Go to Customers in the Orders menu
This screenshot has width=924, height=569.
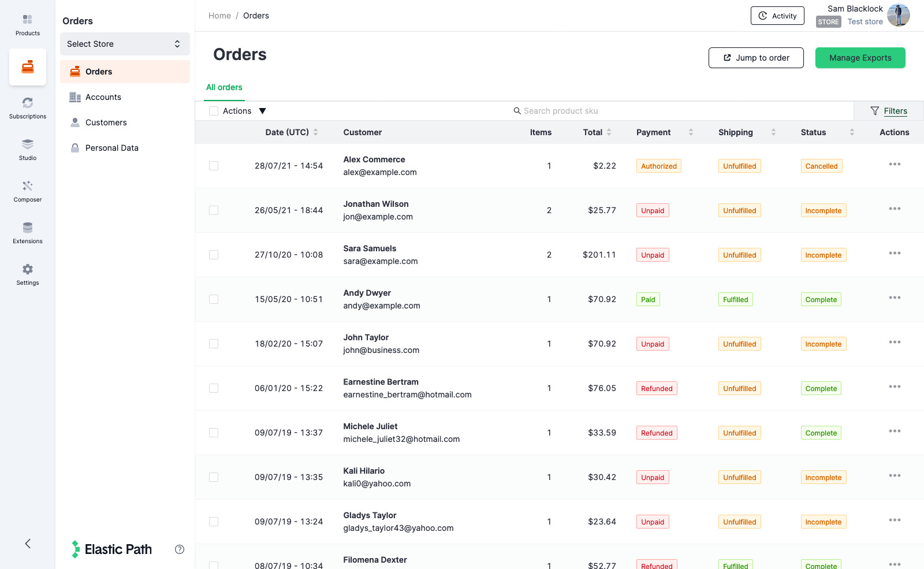point(106,122)
